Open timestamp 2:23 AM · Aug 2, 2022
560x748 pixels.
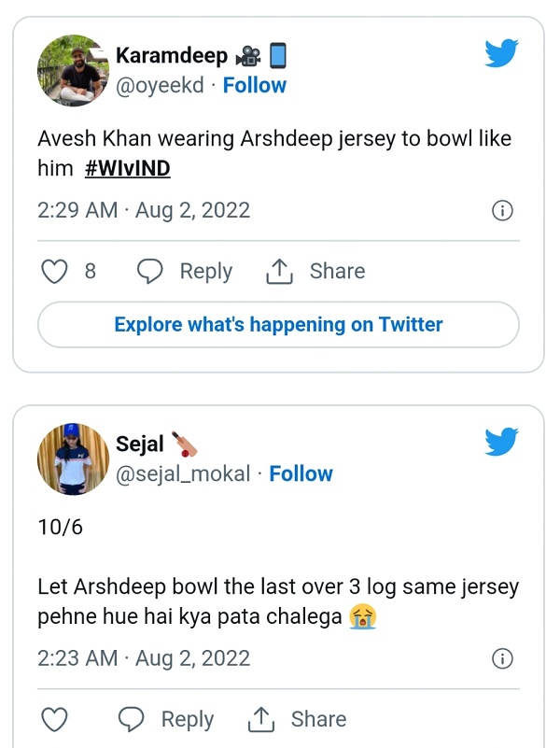point(144,658)
